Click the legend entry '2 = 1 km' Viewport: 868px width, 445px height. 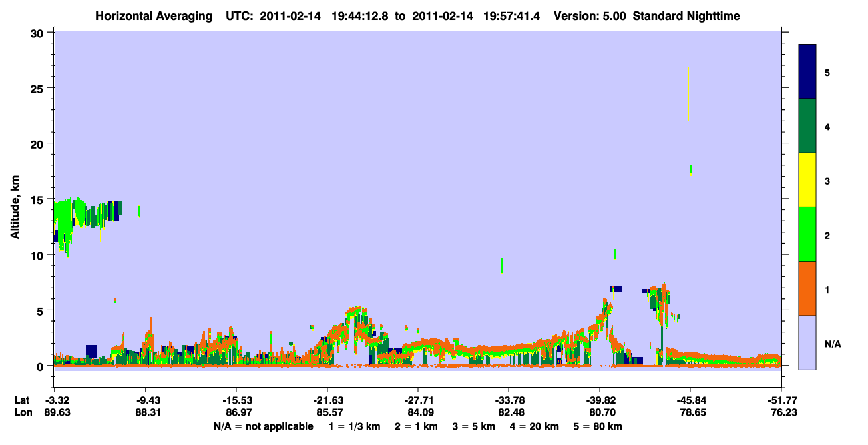(x=416, y=426)
